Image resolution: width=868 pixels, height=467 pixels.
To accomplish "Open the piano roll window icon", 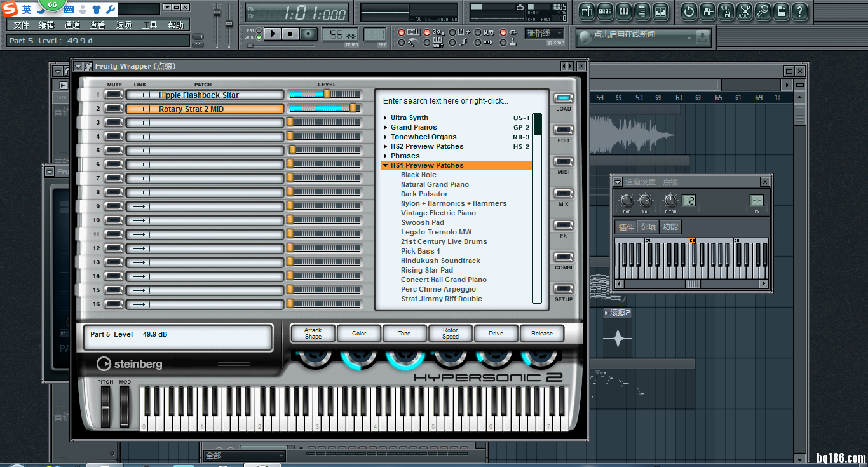I will (623, 11).
